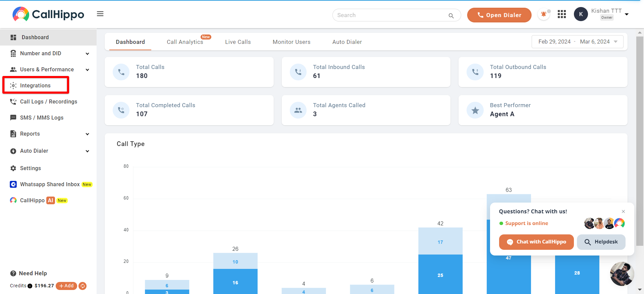Open Whatsapp Shared Inbox
The height and width of the screenshot is (294, 644).
pyautogui.click(x=50, y=184)
